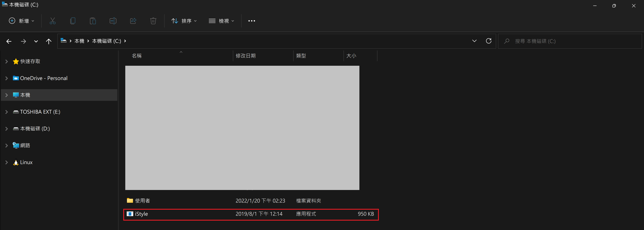
Task: Select the Rename icon on the toolbar
Action: [x=113, y=21]
